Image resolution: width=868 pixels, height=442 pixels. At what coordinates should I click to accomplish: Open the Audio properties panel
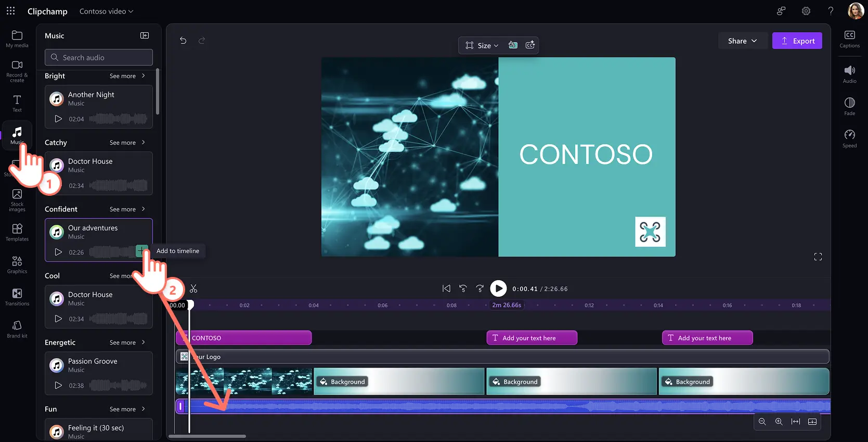pos(850,74)
